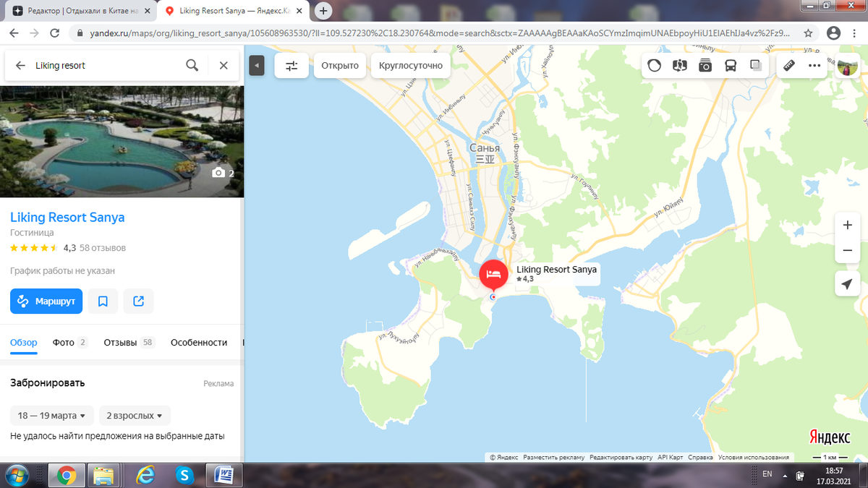Click the 'Санья' city label on map

[x=485, y=148]
